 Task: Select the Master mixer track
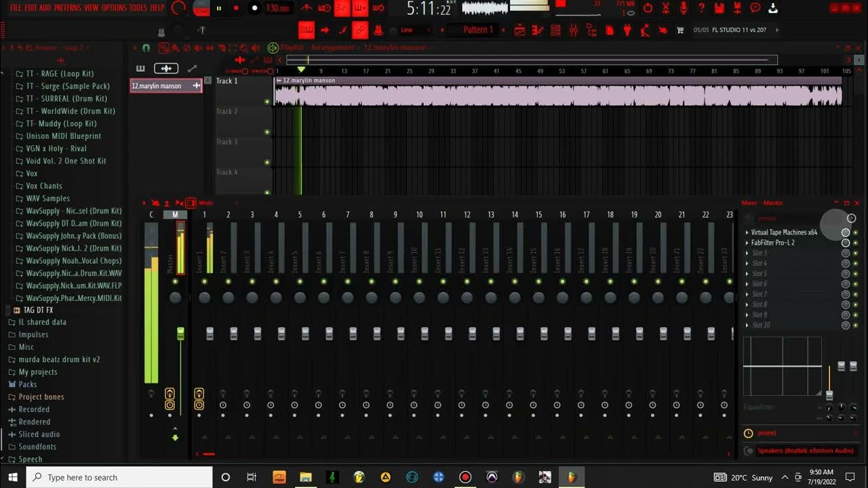pos(175,215)
